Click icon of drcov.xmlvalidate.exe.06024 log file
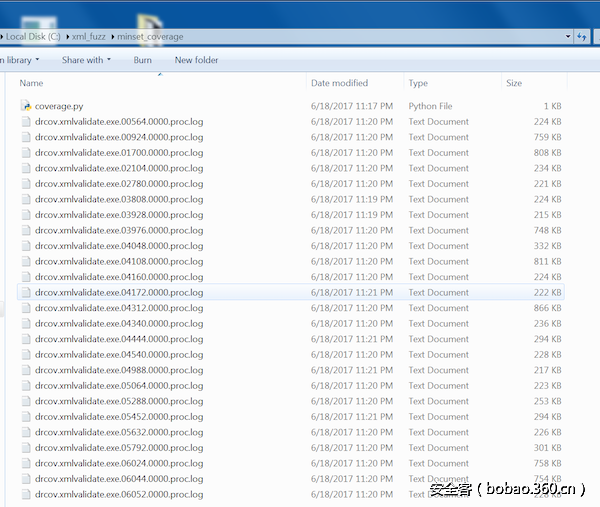Image resolution: width=600 pixels, height=507 pixels. [x=26, y=463]
